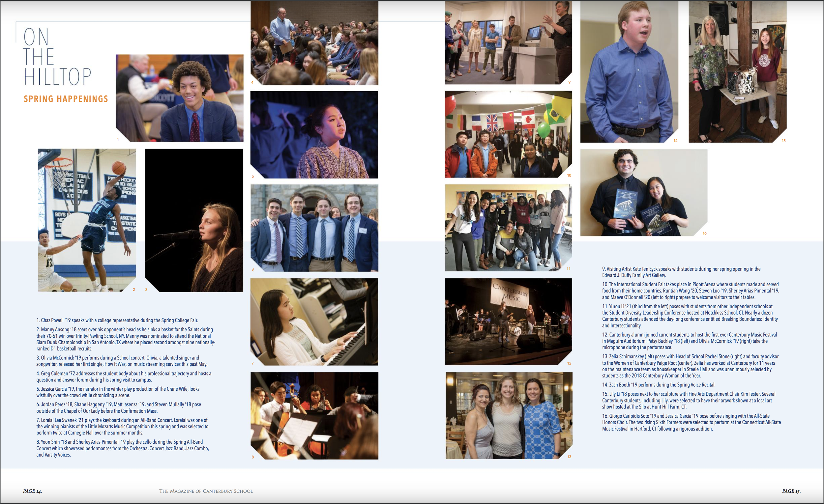Open photo 4 of speaker addressing student audience
The image size is (824, 504).
coord(314,42)
